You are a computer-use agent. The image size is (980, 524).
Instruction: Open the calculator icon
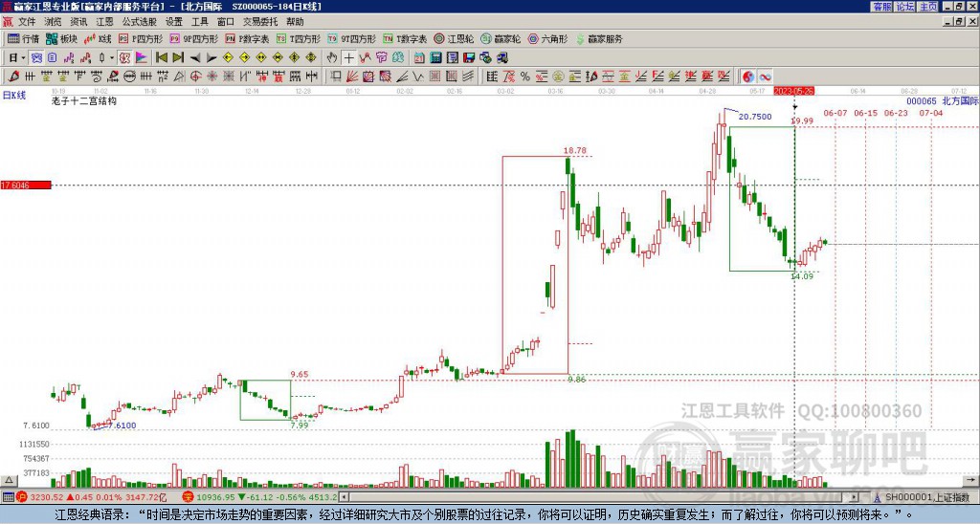[435, 58]
